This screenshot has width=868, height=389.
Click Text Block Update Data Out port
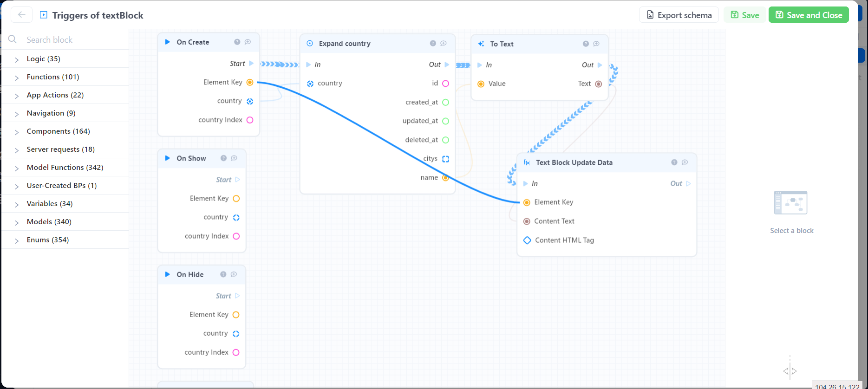pos(688,183)
